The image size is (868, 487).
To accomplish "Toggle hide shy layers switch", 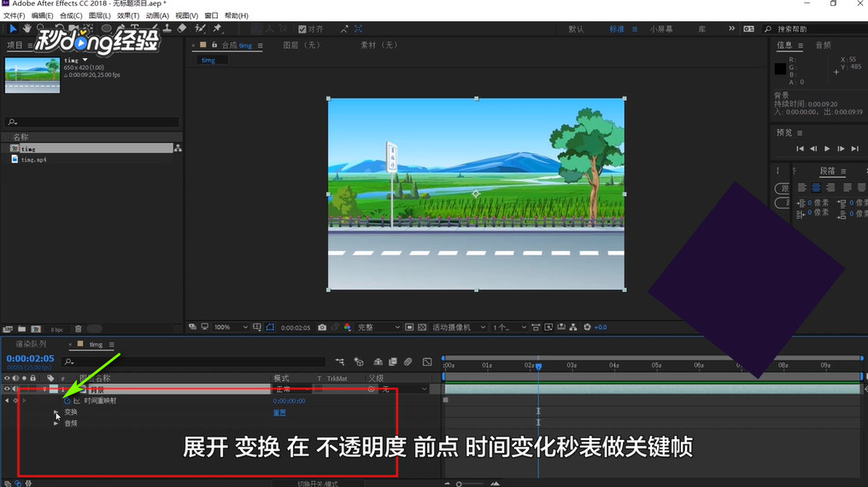I will click(x=378, y=362).
